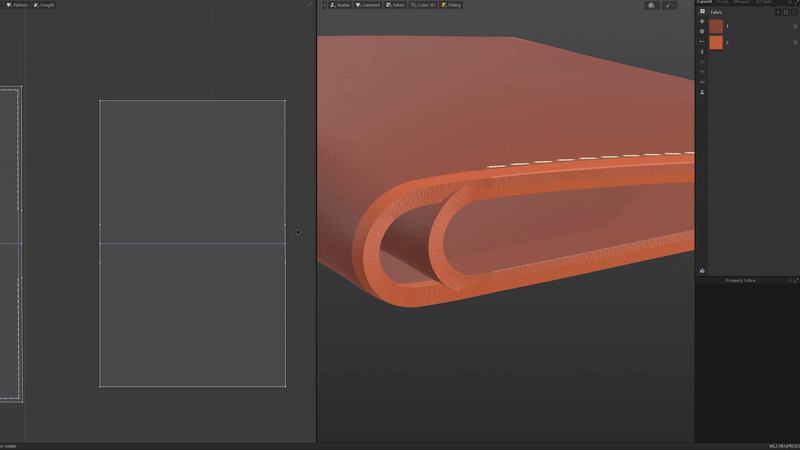
Task: Select the Topstitch category dashed-lines icon
Action: point(702,62)
